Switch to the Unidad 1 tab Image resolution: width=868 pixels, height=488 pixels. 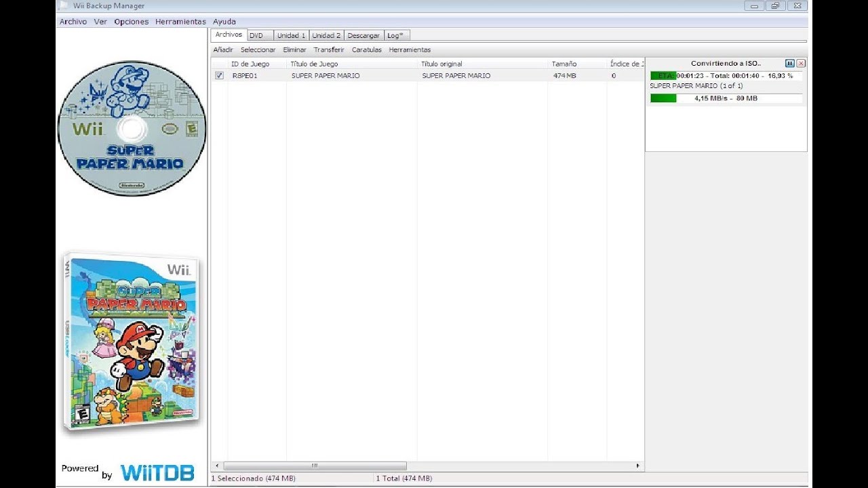click(291, 35)
